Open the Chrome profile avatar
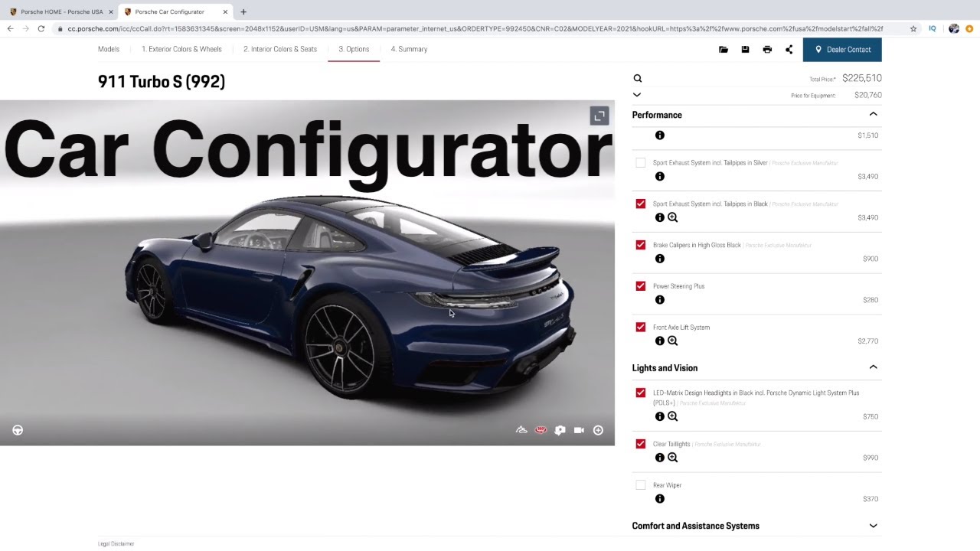The width and height of the screenshot is (980, 551). (953, 28)
